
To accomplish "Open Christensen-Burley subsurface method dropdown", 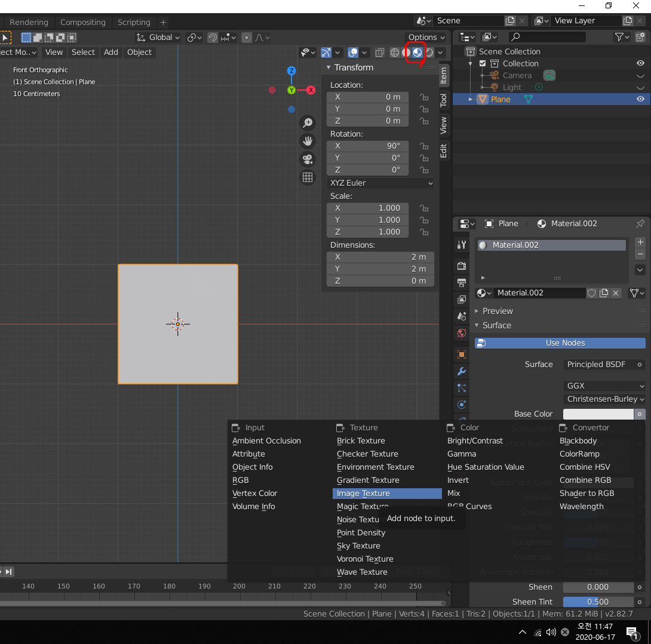I will [604, 399].
